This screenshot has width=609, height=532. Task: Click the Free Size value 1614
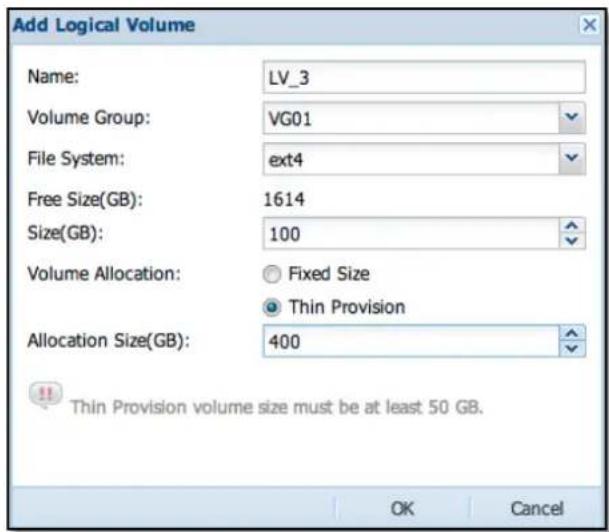coord(284,200)
